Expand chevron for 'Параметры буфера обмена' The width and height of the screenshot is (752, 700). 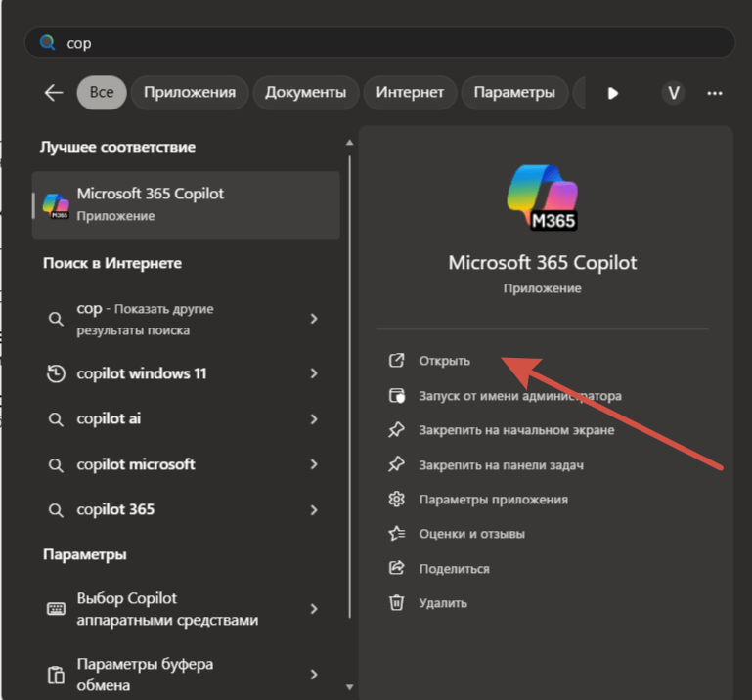314,675
